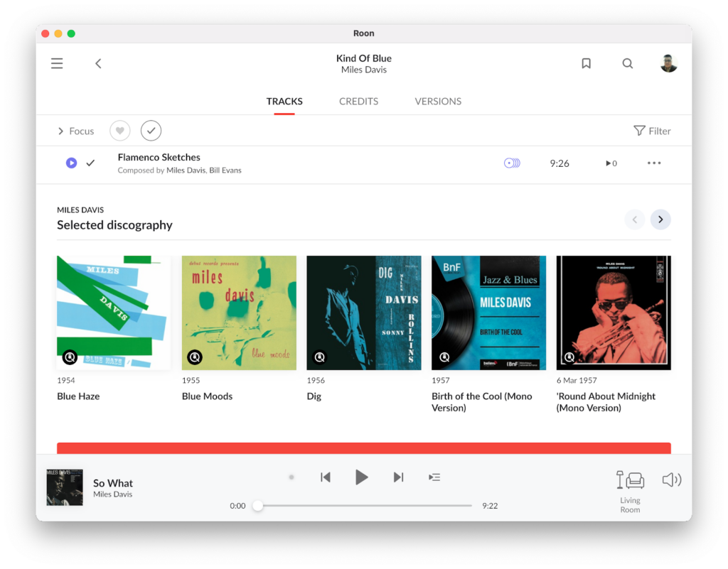728x569 pixels.
Task: Click the red banner at bottom
Action: point(363,448)
